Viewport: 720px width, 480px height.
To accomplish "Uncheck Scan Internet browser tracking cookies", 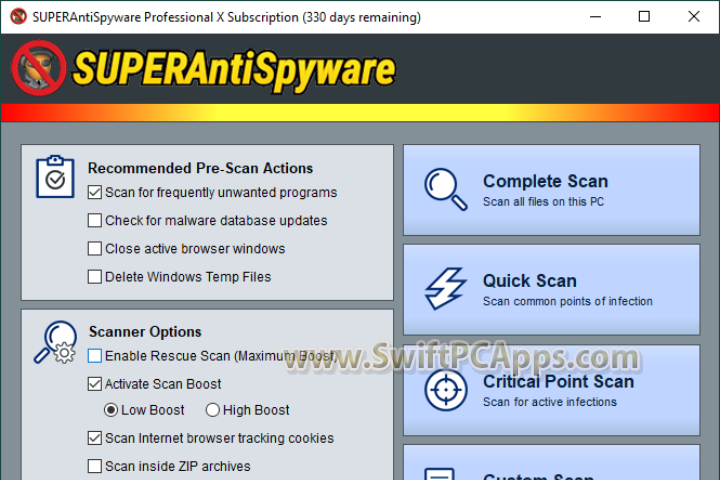I will click(95, 438).
